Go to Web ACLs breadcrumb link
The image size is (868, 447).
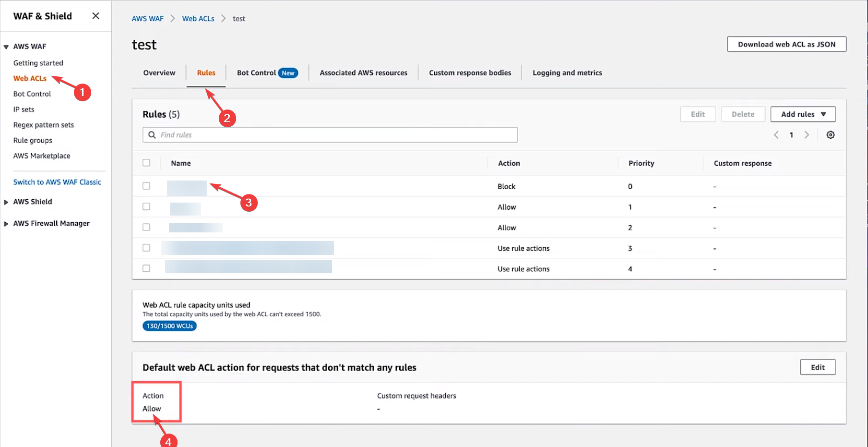coord(198,19)
